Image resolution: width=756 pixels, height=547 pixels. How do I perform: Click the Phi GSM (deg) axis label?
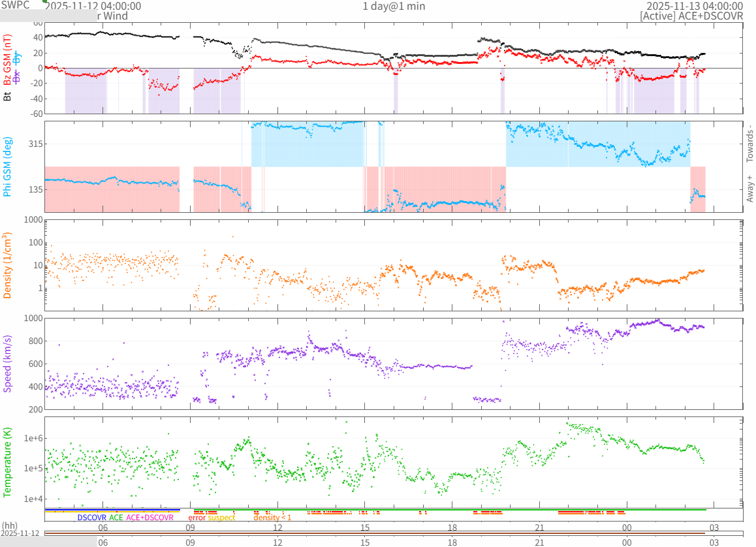point(8,166)
